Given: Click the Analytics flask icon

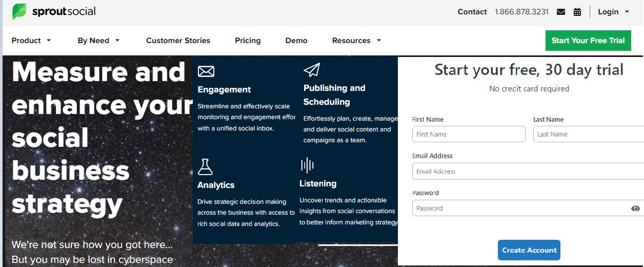Looking at the screenshot, I should [x=205, y=166].
